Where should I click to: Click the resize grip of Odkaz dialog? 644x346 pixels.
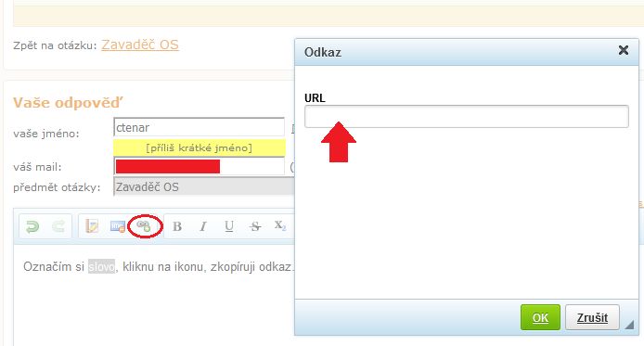[x=629, y=325]
